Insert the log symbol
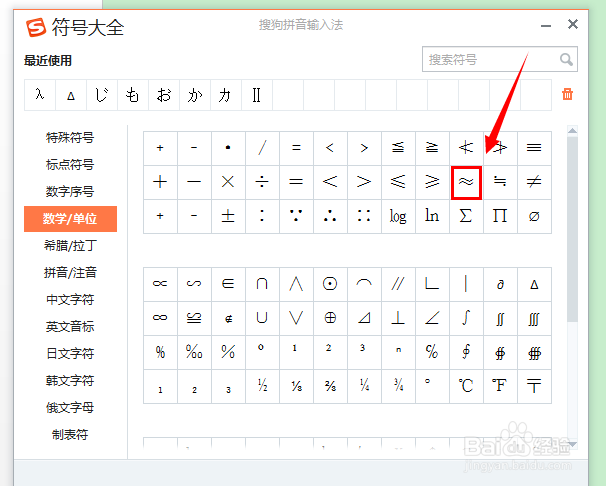The width and height of the screenshot is (606, 486). [x=398, y=216]
